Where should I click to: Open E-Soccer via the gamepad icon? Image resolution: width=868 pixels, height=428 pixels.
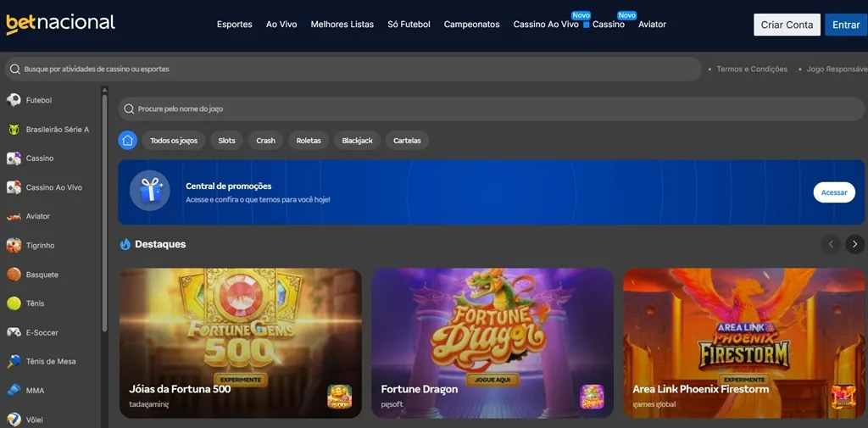tap(14, 332)
